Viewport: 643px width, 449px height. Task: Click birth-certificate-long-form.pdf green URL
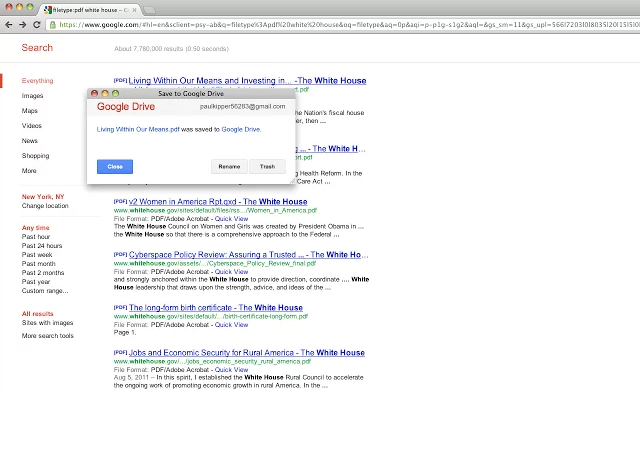pos(210,316)
